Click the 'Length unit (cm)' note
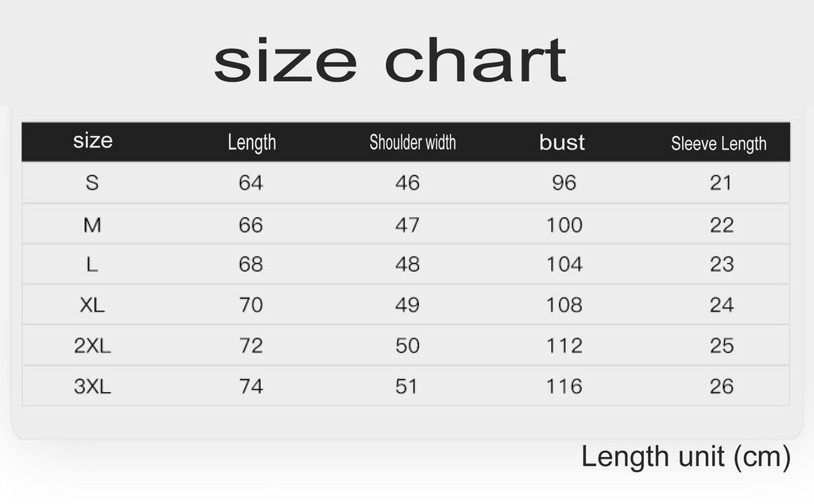Viewport: 814px width, 504px height. pyautogui.click(x=686, y=457)
